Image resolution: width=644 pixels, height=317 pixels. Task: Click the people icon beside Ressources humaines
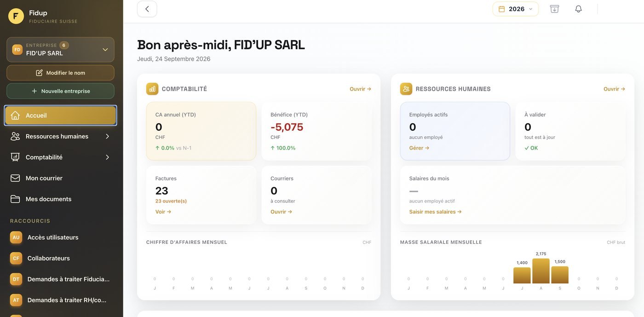(15, 136)
